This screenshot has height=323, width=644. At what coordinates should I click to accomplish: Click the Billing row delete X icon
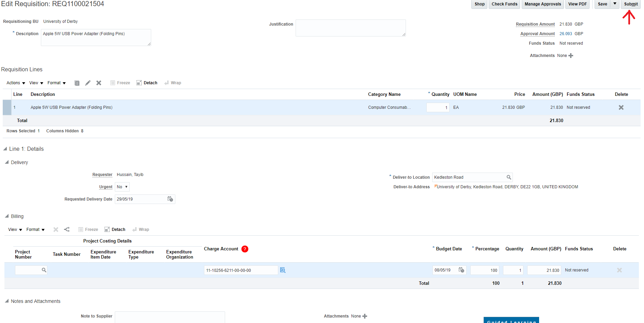tap(619, 270)
